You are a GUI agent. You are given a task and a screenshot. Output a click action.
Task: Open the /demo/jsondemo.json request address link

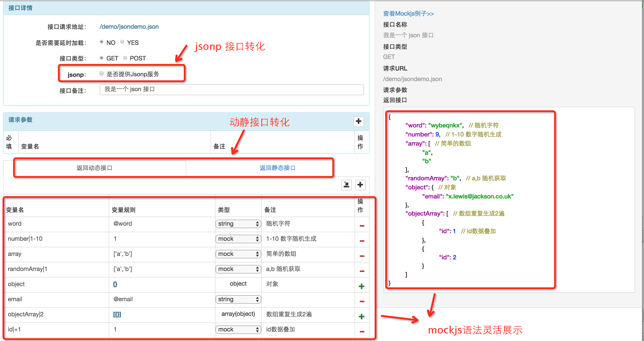[x=129, y=27]
